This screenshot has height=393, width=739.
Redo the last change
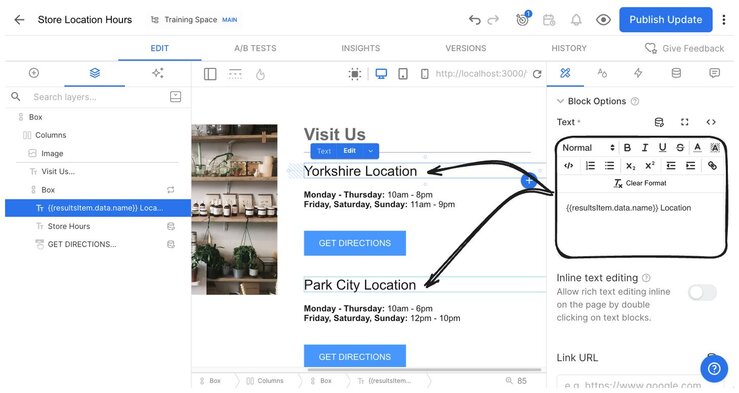[493, 20]
